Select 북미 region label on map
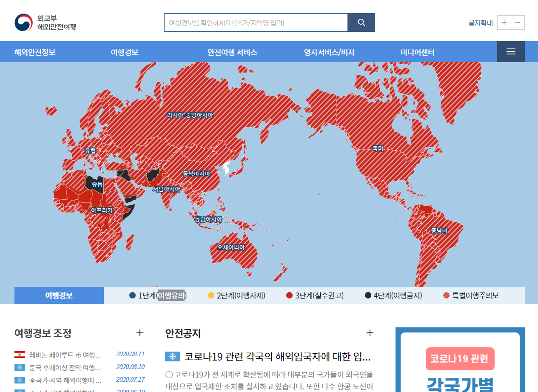Viewport: 538px width, 392px height. pyautogui.click(x=378, y=148)
